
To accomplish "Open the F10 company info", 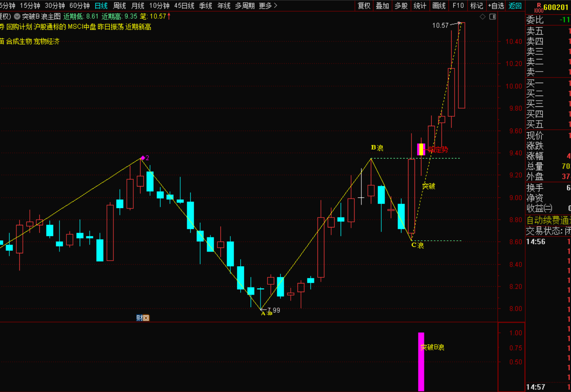I will (458, 6).
